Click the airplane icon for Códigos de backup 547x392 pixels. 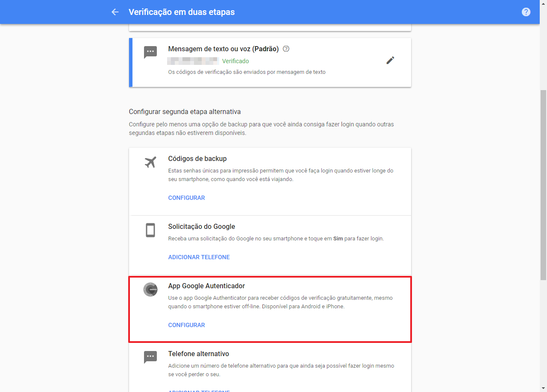click(x=150, y=162)
